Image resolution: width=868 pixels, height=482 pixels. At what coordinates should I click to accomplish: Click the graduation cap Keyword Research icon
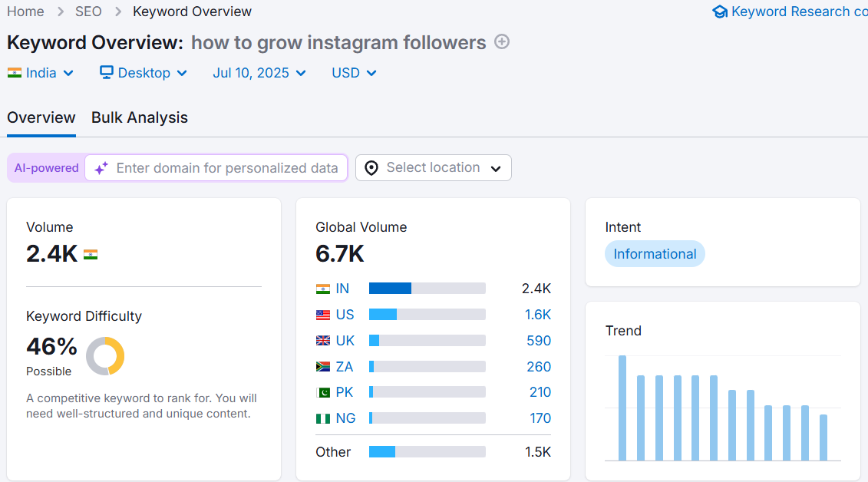point(719,12)
